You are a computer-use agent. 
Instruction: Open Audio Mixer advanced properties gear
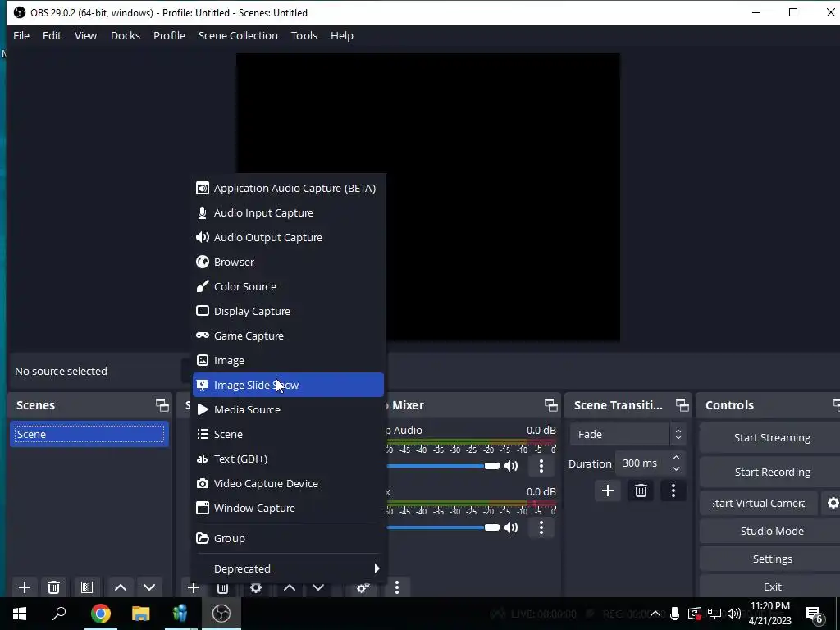pyautogui.click(x=363, y=587)
